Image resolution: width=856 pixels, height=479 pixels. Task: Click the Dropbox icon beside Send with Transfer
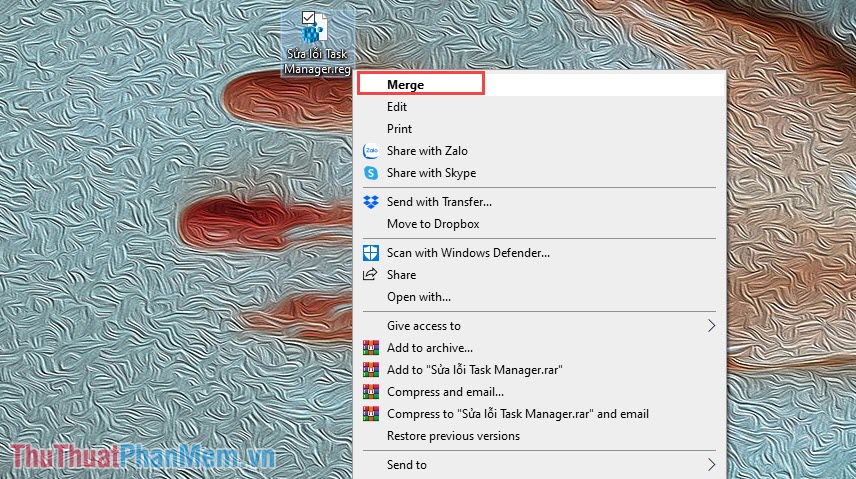coord(371,202)
